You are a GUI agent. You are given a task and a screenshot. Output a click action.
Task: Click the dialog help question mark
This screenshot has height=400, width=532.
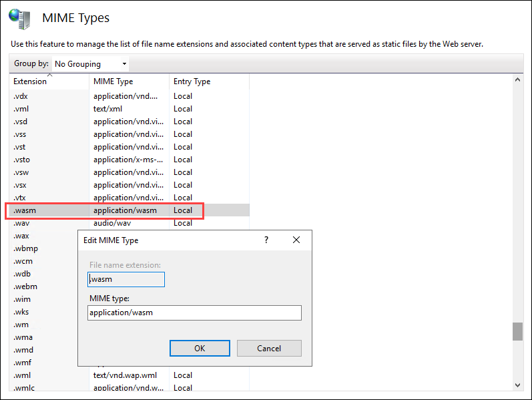point(266,240)
